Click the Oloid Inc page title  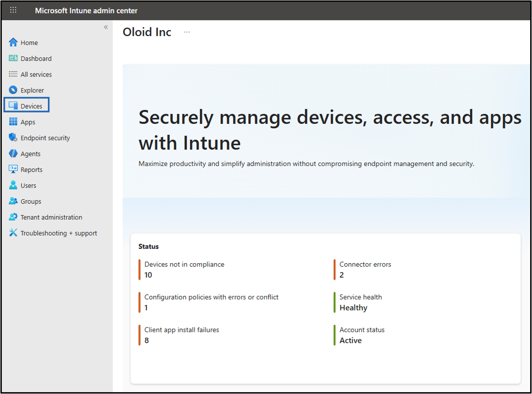[x=147, y=32]
